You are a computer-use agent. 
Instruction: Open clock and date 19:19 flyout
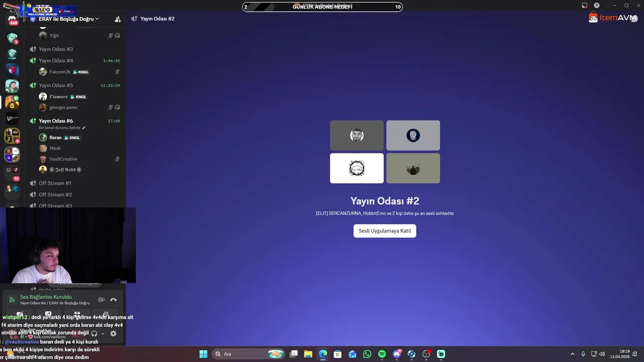click(620, 354)
